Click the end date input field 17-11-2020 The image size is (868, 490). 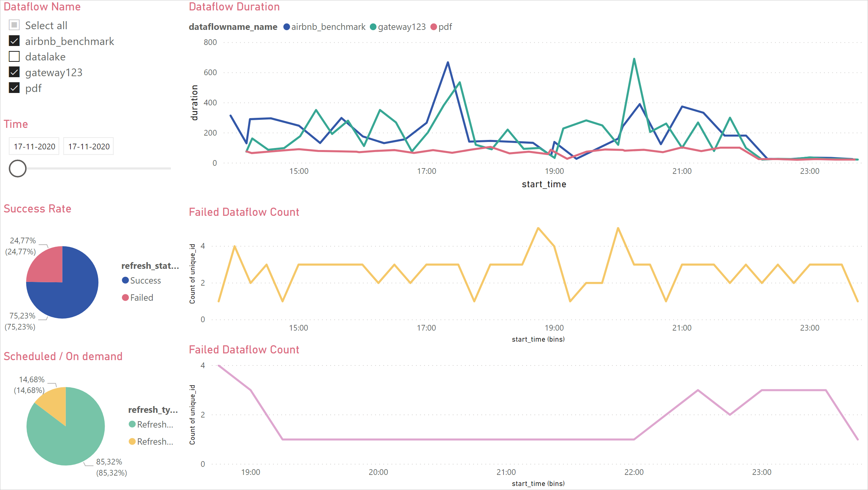coord(88,146)
